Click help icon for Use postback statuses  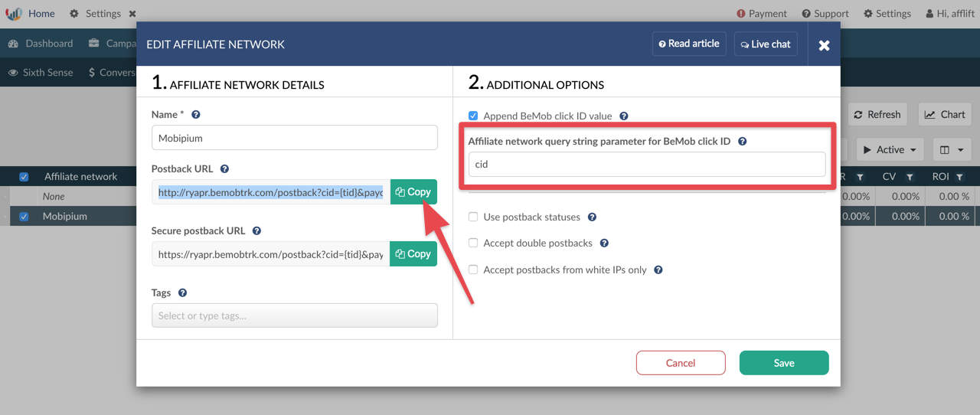point(592,217)
